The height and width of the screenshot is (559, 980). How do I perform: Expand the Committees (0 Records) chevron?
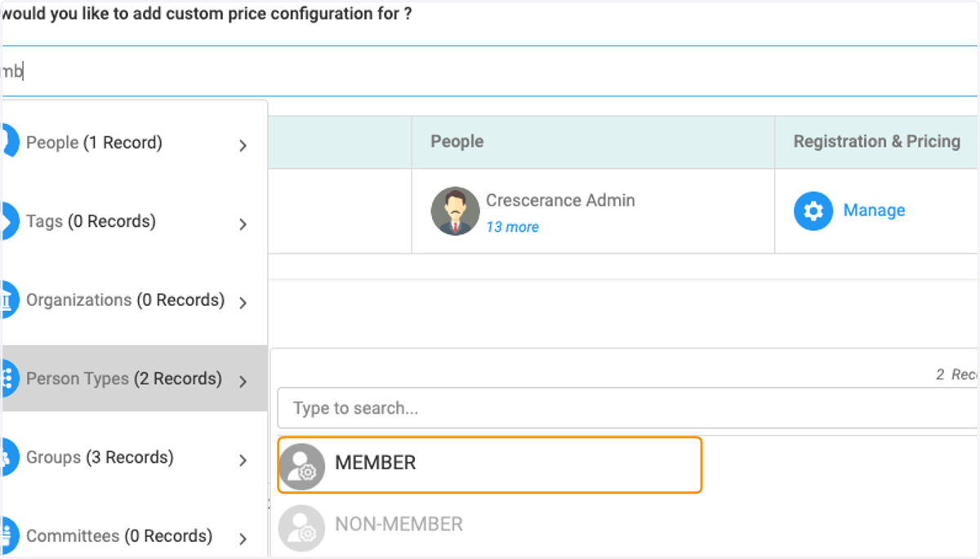[243, 539]
